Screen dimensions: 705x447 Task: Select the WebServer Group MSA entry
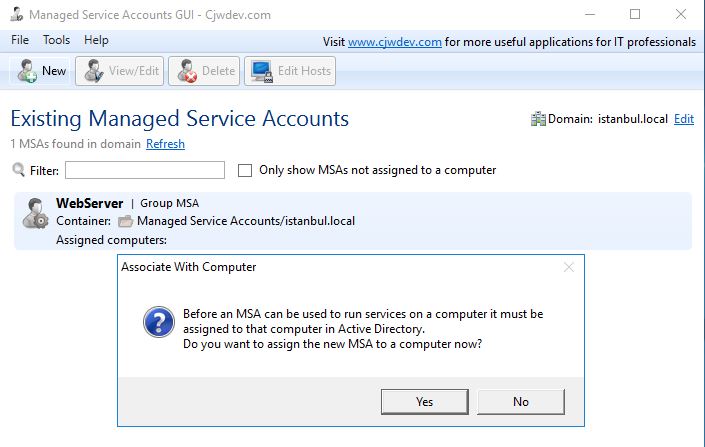(353, 221)
